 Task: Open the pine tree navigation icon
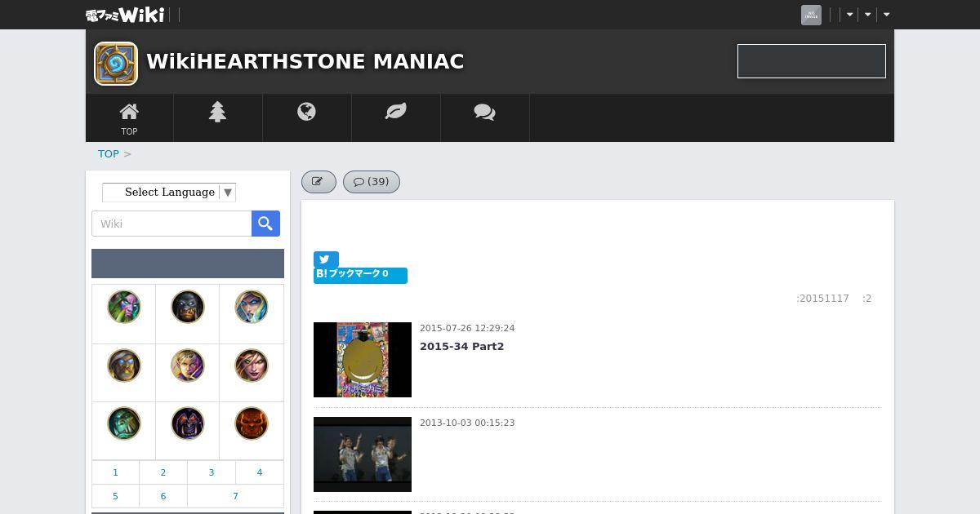pos(217,112)
